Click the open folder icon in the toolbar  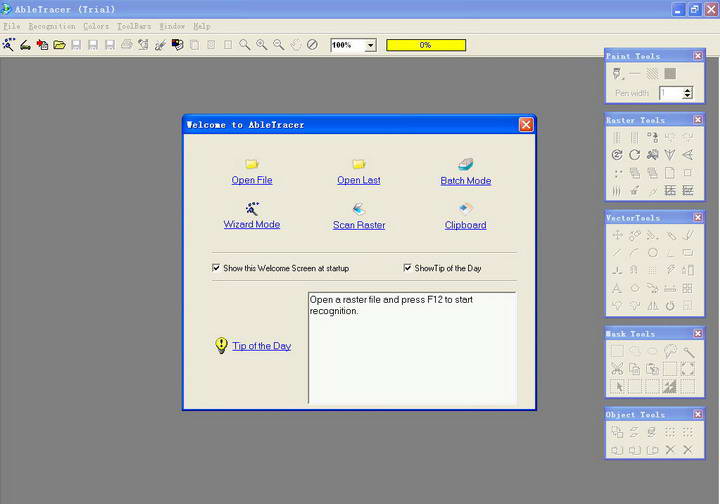60,45
